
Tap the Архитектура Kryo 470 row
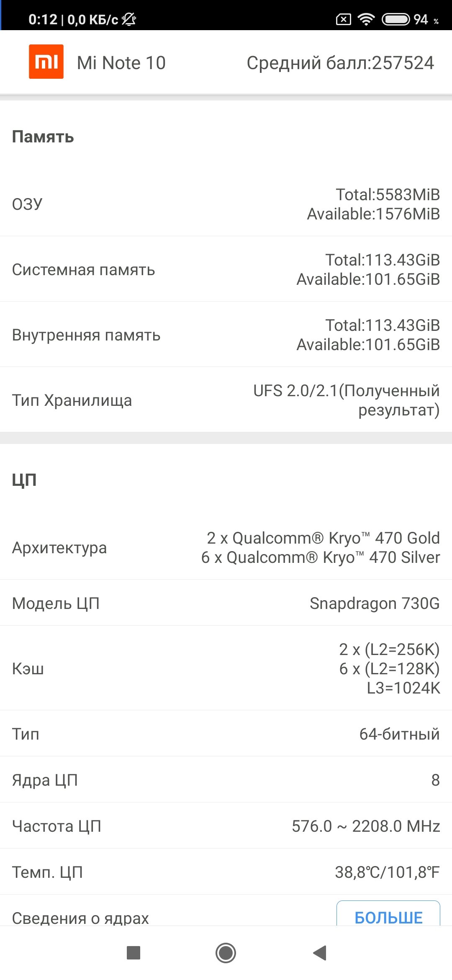tap(226, 547)
